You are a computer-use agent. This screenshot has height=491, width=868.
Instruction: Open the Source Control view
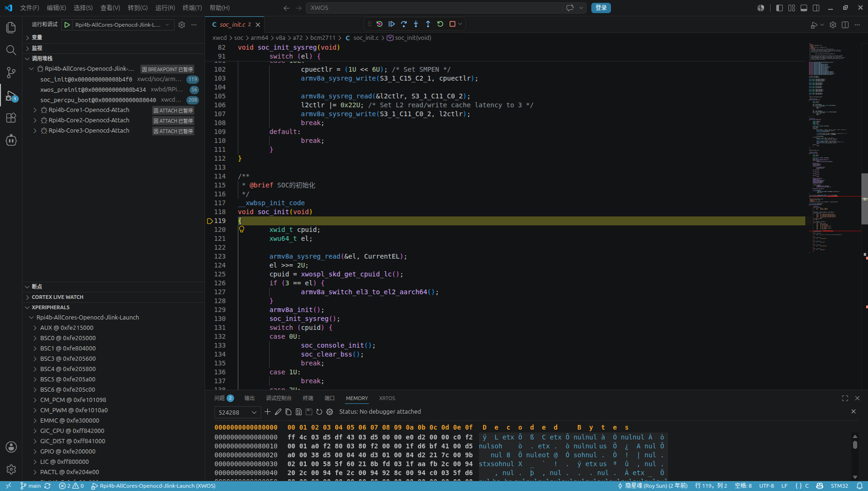point(11,73)
